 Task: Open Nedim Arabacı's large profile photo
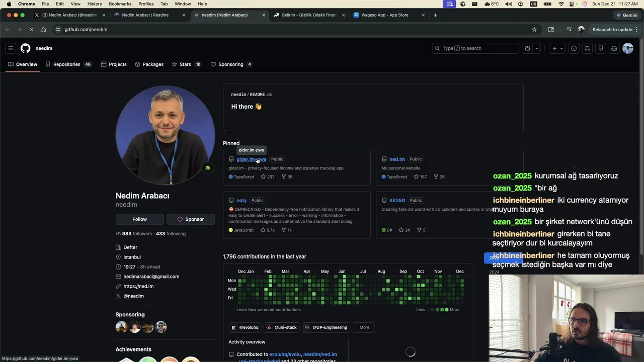point(165,135)
